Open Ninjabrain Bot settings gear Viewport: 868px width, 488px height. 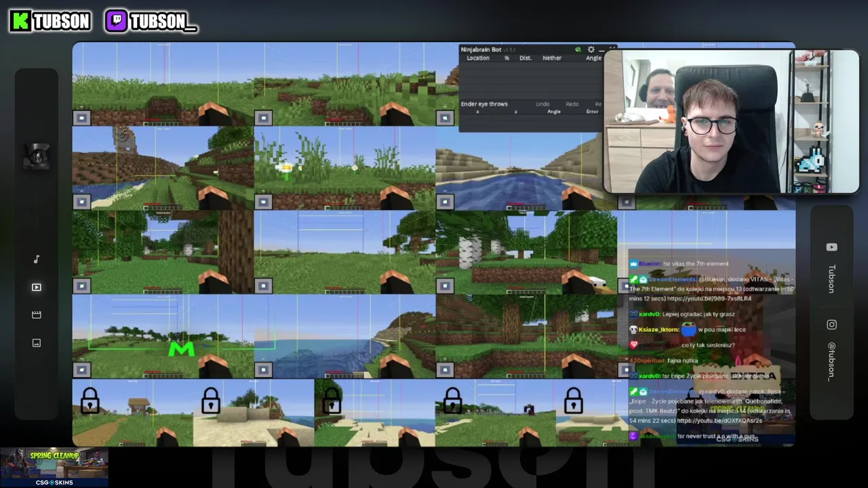click(x=591, y=49)
